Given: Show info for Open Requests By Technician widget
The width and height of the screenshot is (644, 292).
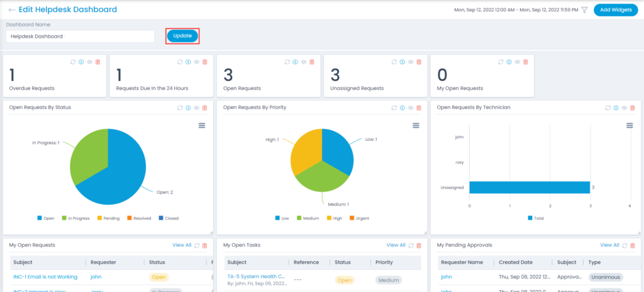Looking at the screenshot, I should coord(616,108).
